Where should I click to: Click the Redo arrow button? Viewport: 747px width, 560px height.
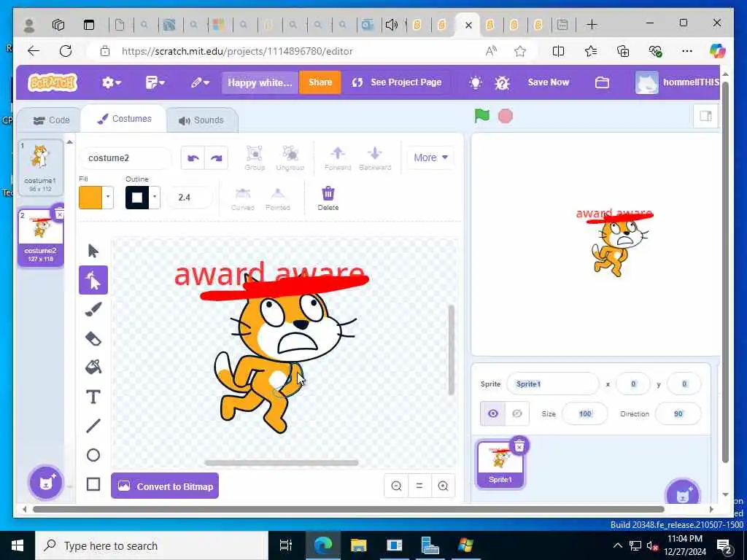tap(216, 158)
